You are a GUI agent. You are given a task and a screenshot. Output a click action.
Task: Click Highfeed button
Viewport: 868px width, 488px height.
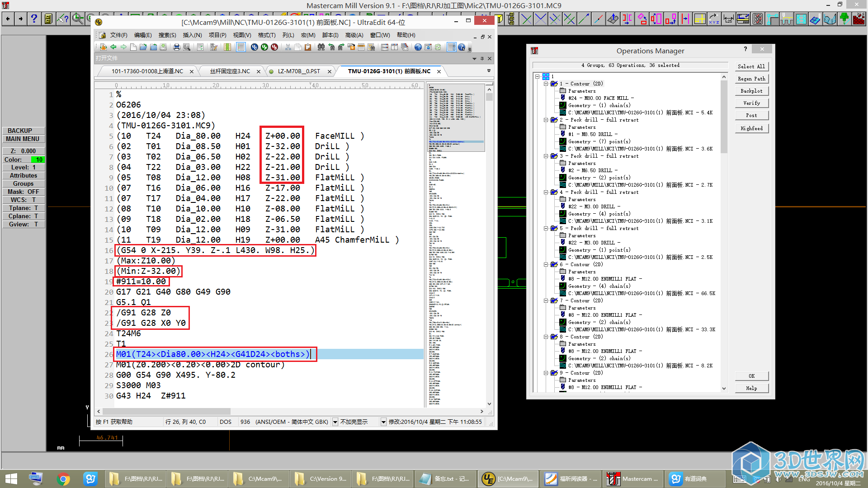pos(751,128)
